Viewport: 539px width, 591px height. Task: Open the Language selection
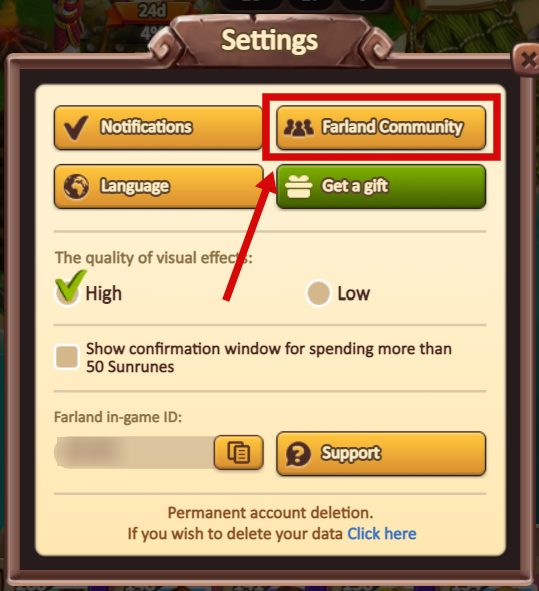pyautogui.click(x=158, y=186)
